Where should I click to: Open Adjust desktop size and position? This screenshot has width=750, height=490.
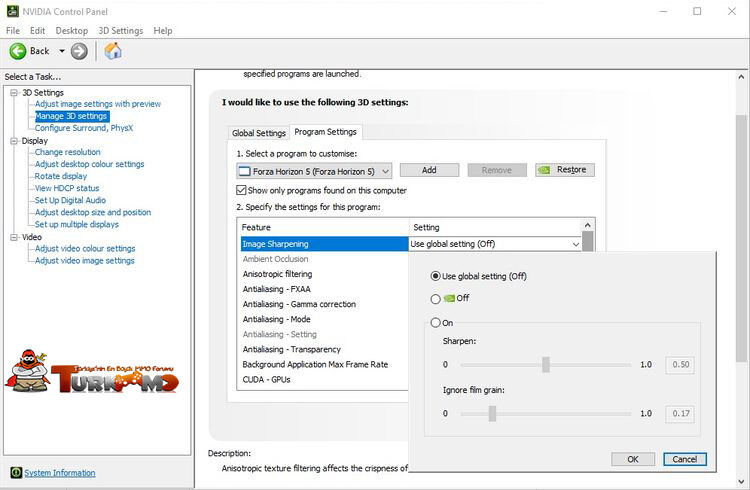coord(93,212)
